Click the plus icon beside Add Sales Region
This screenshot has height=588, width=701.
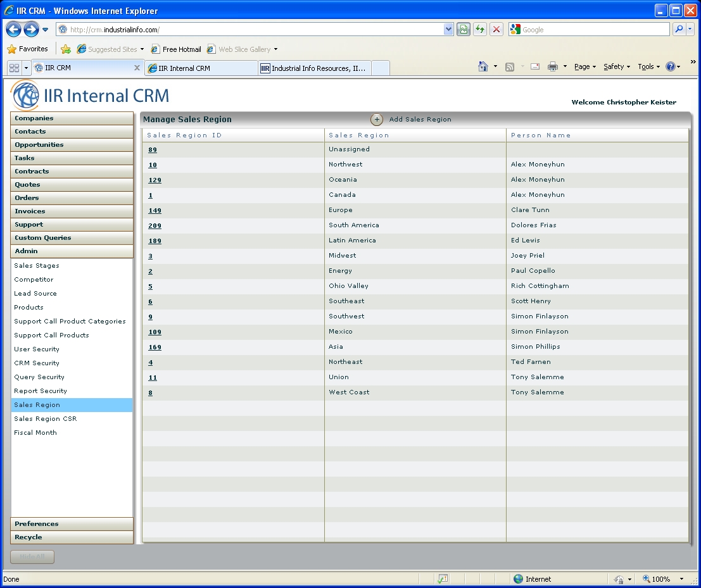tap(377, 120)
